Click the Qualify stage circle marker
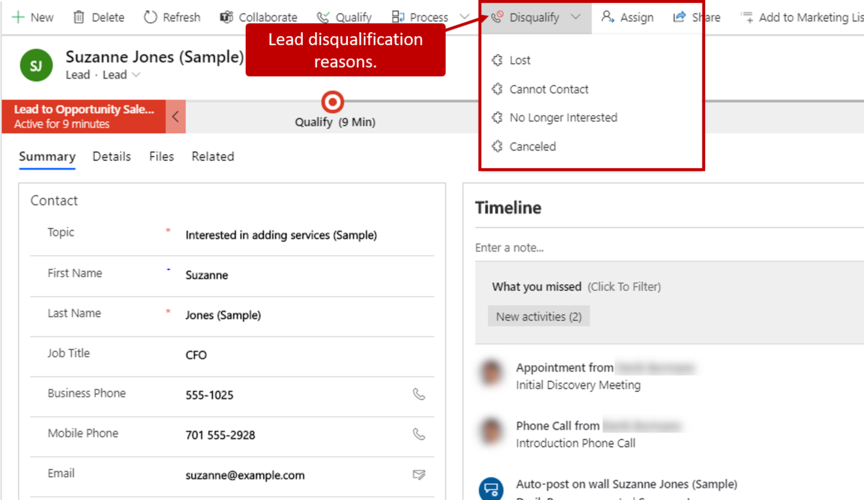 (x=333, y=102)
